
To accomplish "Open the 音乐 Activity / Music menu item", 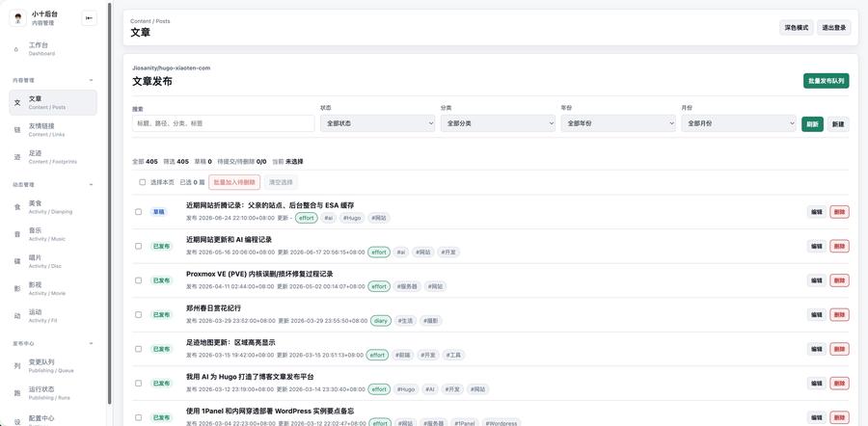I will [53, 234].
